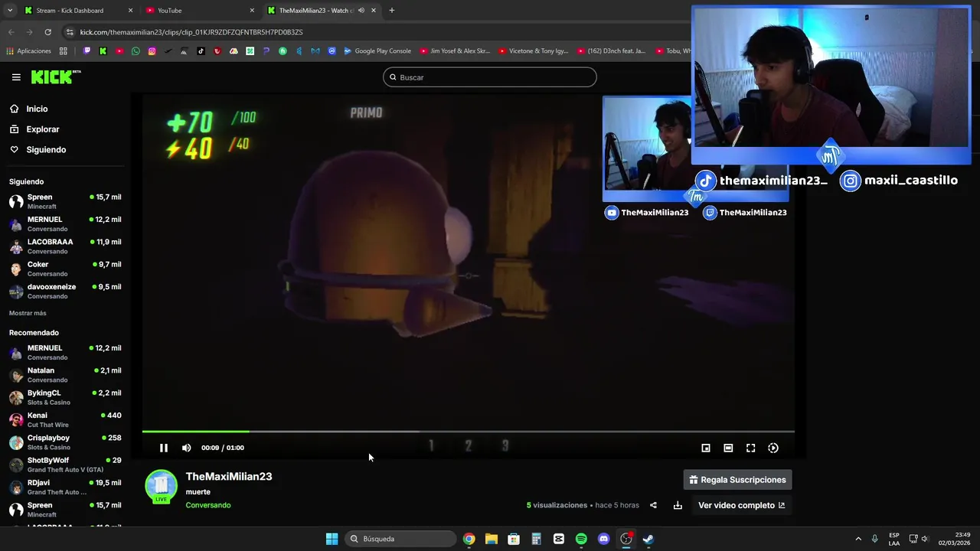
Task: Open OBS Studio from the taskbar
Action: [x=626, y=539]
